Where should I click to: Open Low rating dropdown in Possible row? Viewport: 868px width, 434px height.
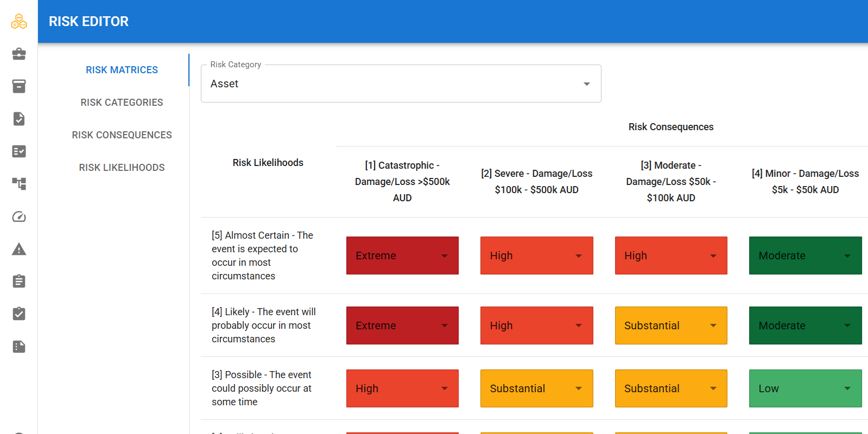(806, 388)
